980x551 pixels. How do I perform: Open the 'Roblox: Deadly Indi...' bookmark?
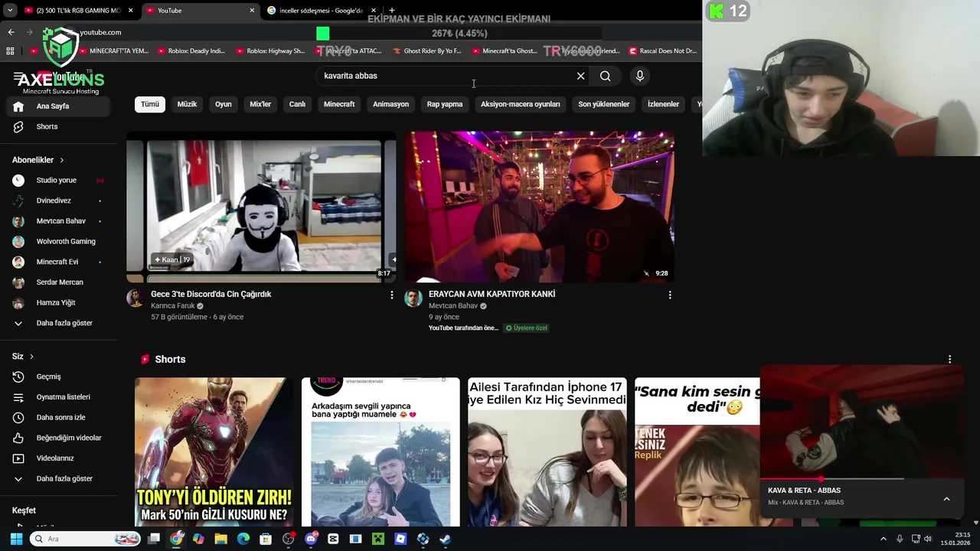point(191,51)
